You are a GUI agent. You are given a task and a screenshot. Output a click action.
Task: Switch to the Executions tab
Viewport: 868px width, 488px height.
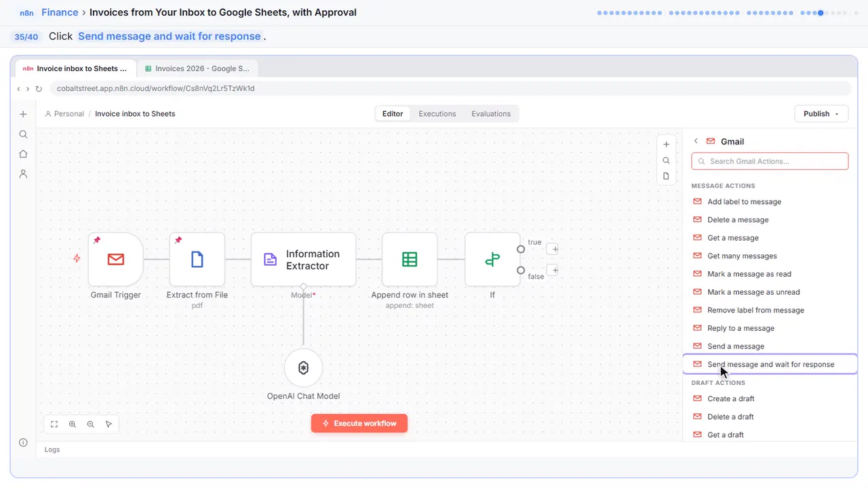click(x=437, y=114)
